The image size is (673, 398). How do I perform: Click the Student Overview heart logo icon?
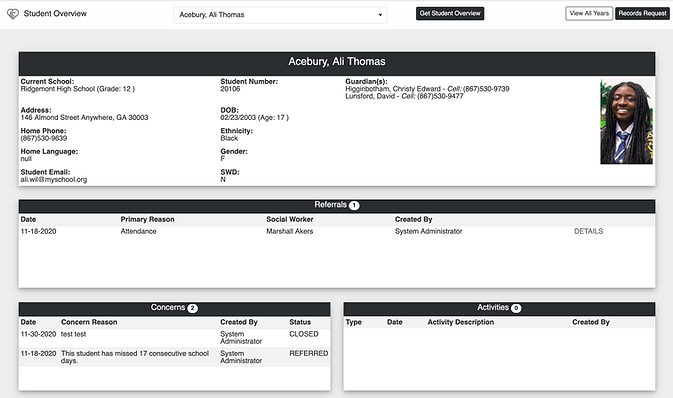tap(13, 14)
